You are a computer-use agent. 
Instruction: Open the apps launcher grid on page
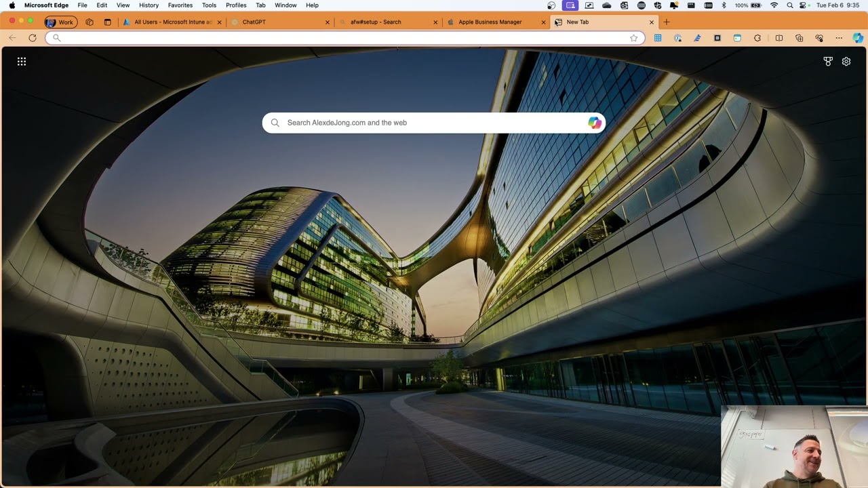pyautogui.click(x=22, y=62)
